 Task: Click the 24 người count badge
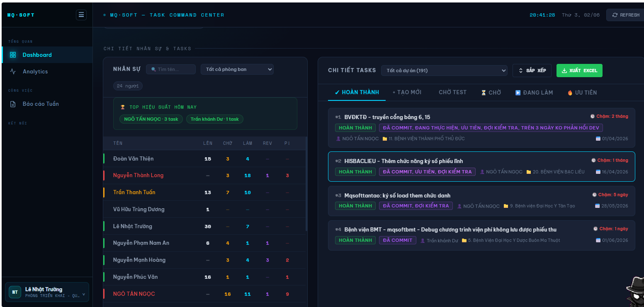tap(128, 86)
